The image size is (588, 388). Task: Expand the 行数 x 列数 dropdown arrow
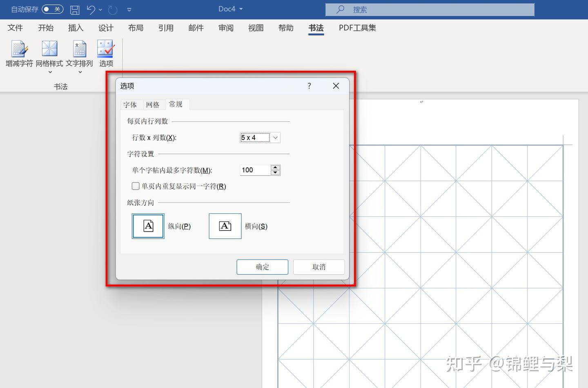(276, 138)
